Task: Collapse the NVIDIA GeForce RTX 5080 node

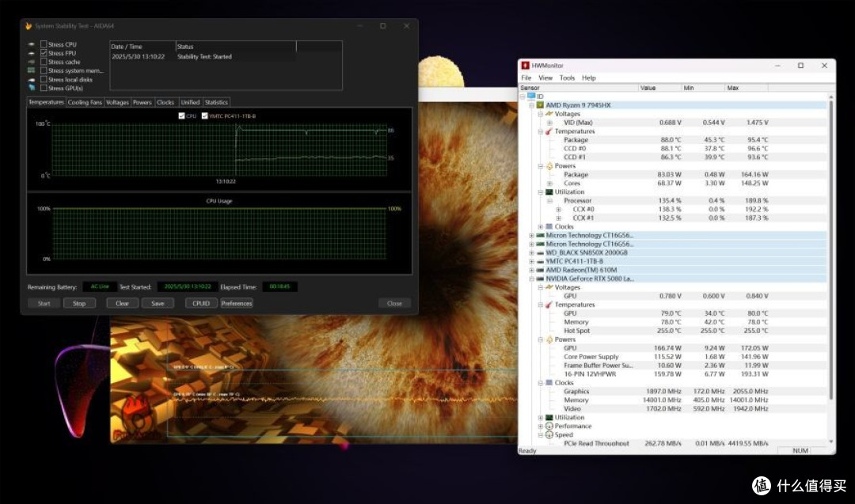Action: [x=532, y=279]
